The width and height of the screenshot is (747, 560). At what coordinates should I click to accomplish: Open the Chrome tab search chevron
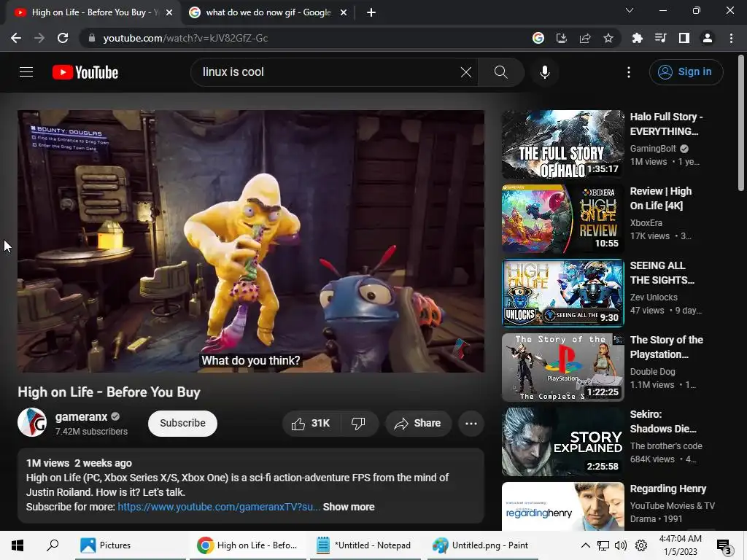(x=630, y=10)
